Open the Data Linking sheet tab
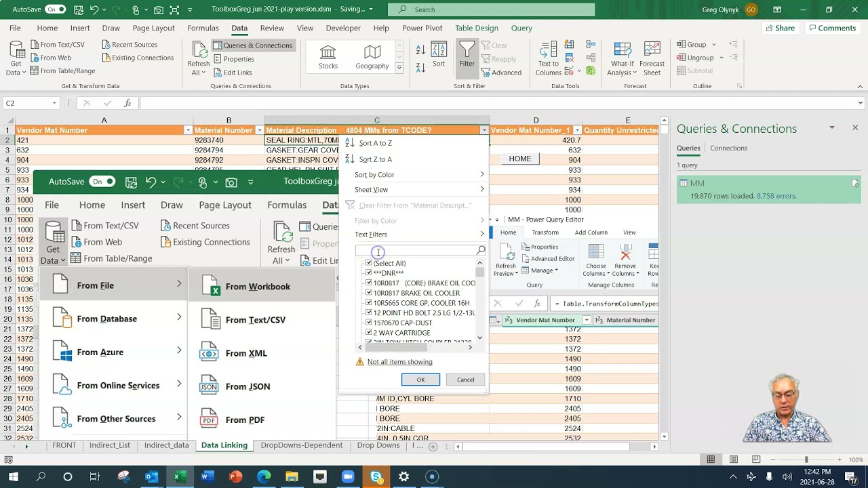The height and width of the screenshot is (488, 868). click(x=224, y=445)
